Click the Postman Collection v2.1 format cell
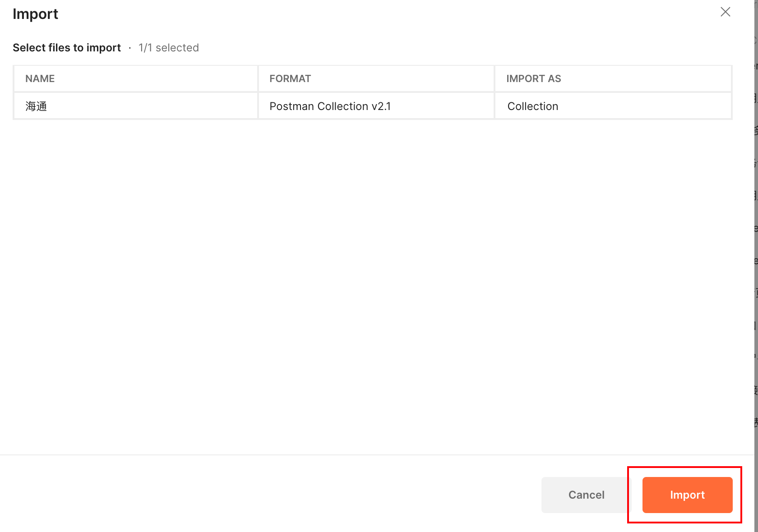Screen dimensions: 758x532 coord(330,106)
